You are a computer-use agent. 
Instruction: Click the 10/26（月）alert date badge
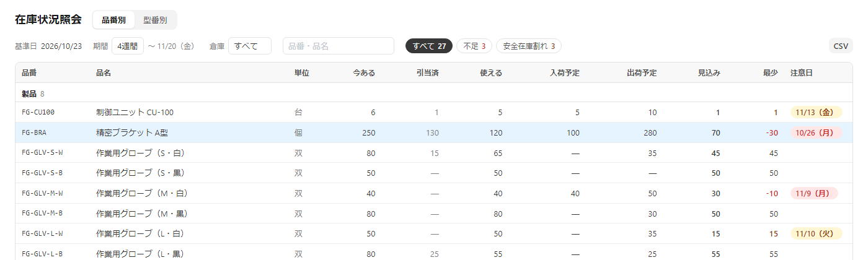[817, 132]
